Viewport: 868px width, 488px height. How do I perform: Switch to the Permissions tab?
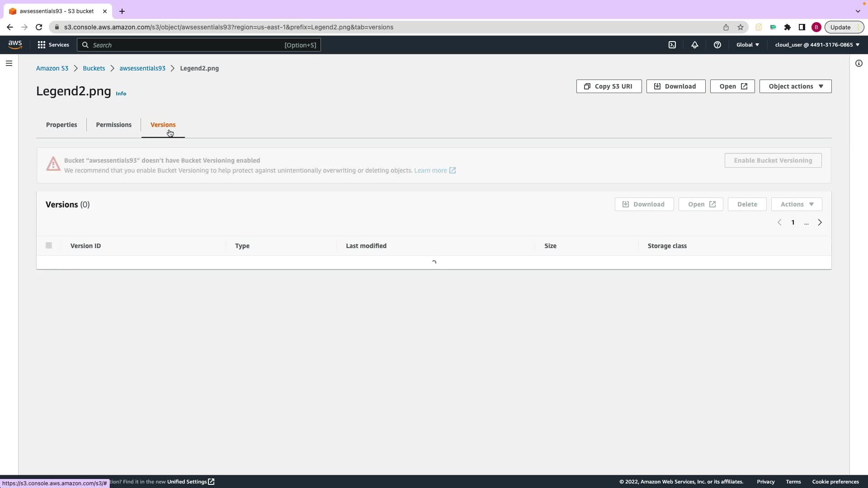[x=113, y=125]
